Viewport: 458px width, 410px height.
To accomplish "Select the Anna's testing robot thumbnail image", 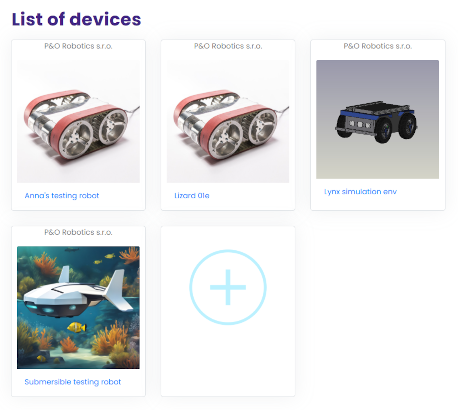I will click(78, 121).
